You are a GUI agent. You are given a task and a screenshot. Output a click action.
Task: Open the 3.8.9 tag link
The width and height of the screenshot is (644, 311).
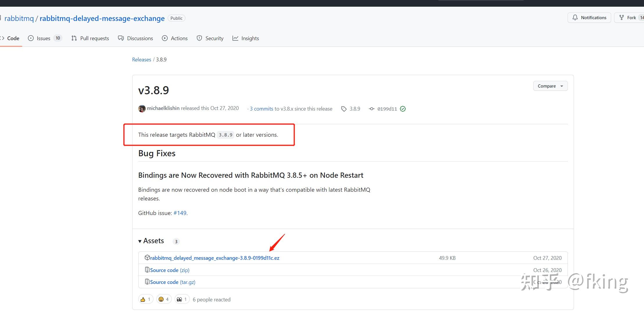point(355,109)
